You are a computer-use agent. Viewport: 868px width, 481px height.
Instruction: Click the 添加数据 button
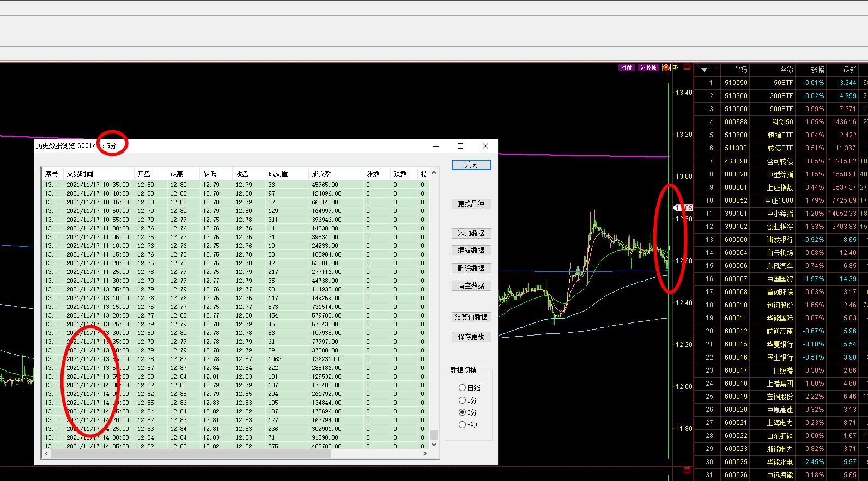471,233
